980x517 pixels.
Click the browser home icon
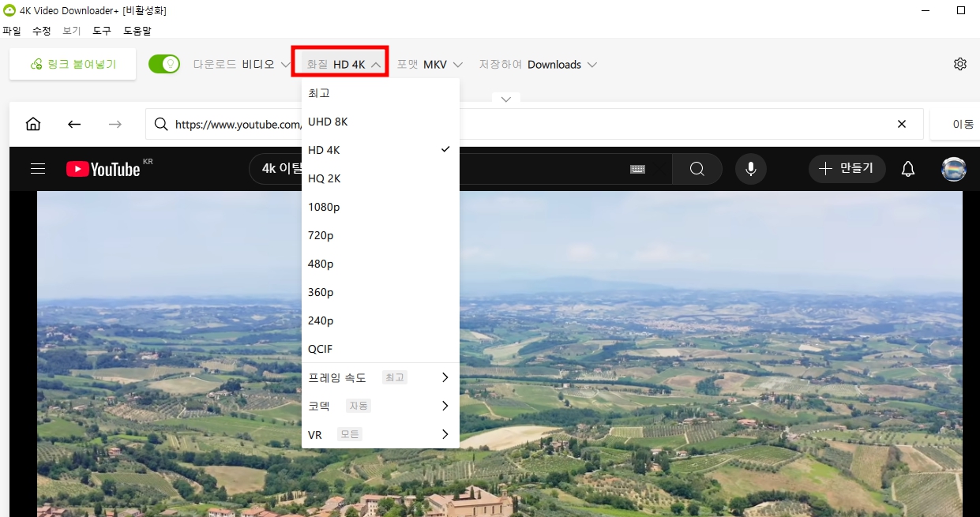tap(32, 123)
